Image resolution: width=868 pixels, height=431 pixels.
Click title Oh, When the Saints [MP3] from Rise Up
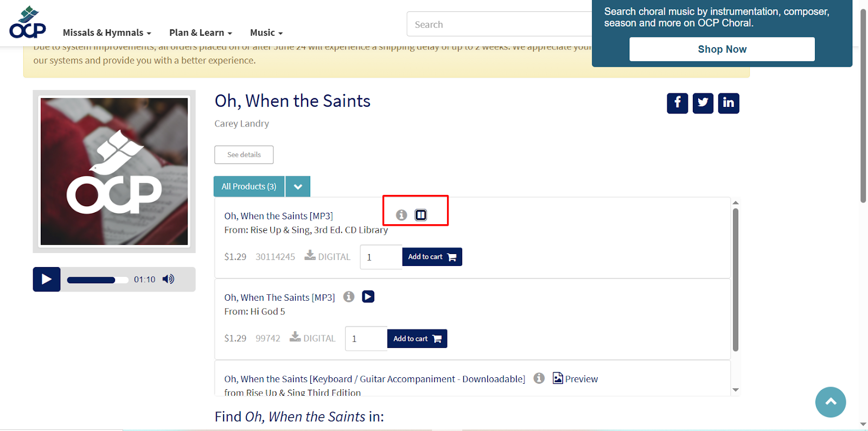click(278, 216)
